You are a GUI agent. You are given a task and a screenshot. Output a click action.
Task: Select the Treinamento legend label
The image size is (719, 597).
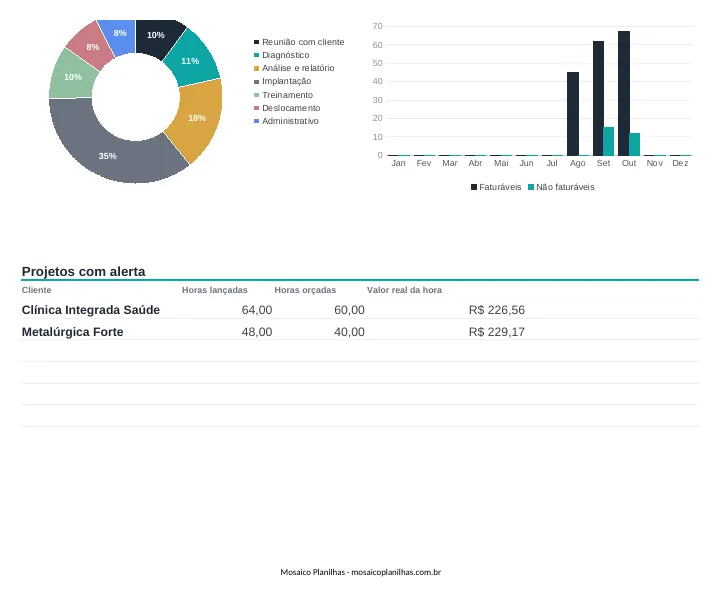coord(288,95)
